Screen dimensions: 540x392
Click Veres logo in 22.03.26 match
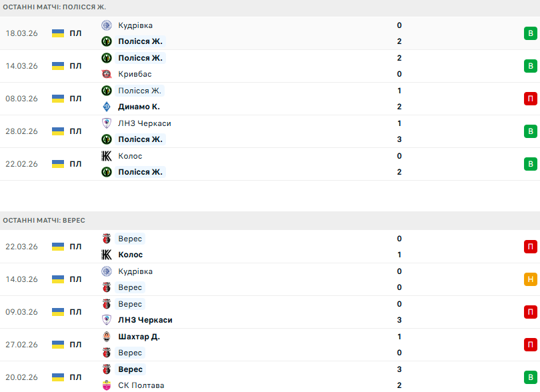106,239
